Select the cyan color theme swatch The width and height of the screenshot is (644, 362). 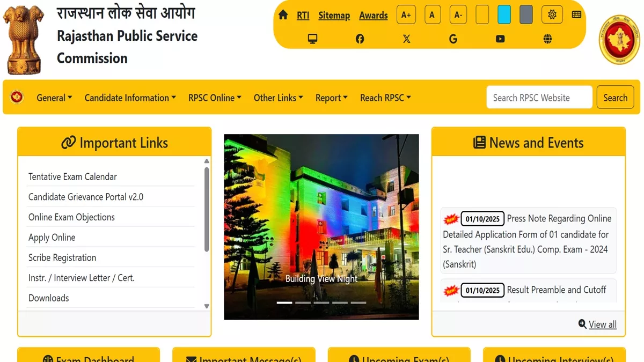(504, 15)
